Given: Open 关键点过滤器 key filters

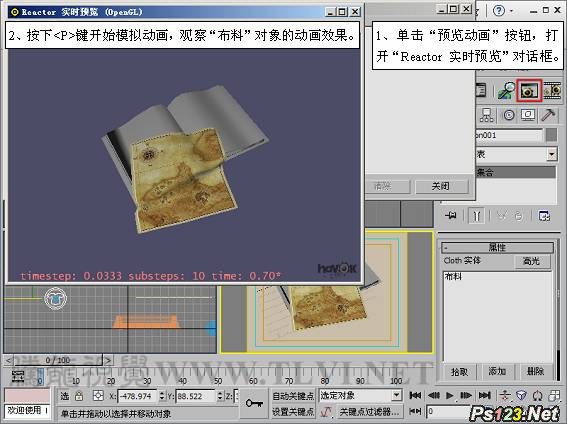Looking at the screenshot, I should 369,411.
